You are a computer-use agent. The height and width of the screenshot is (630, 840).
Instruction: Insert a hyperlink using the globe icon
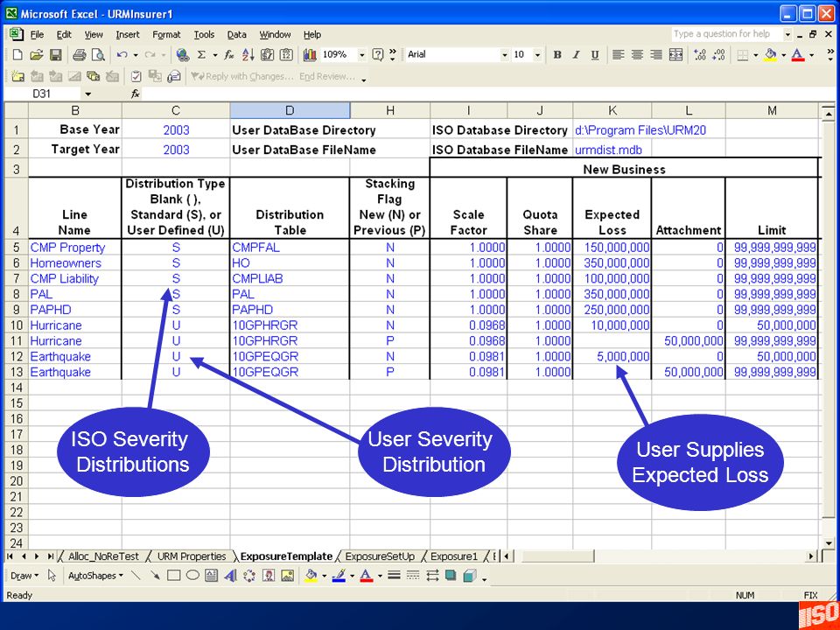pos(183,54)
